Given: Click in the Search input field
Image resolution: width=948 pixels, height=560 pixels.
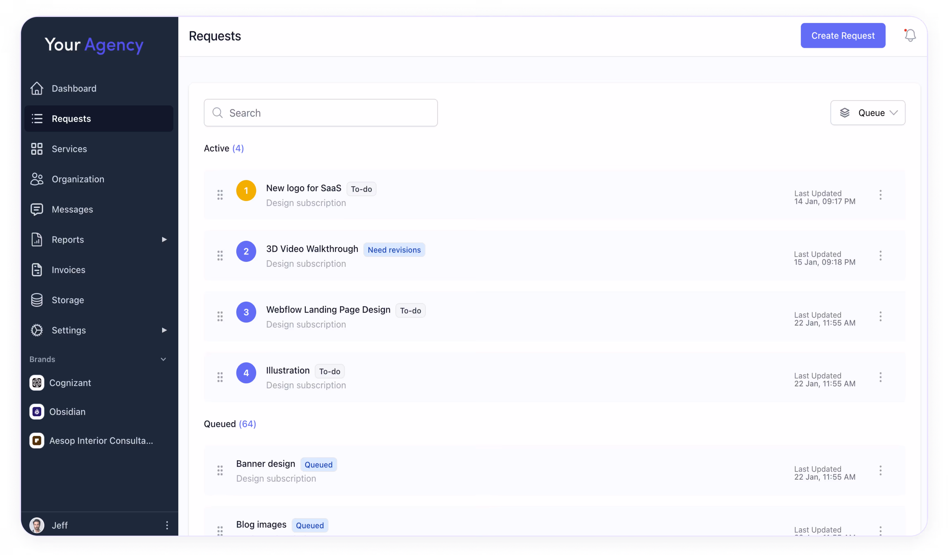Looking at the screenshot, I should 321,112.
